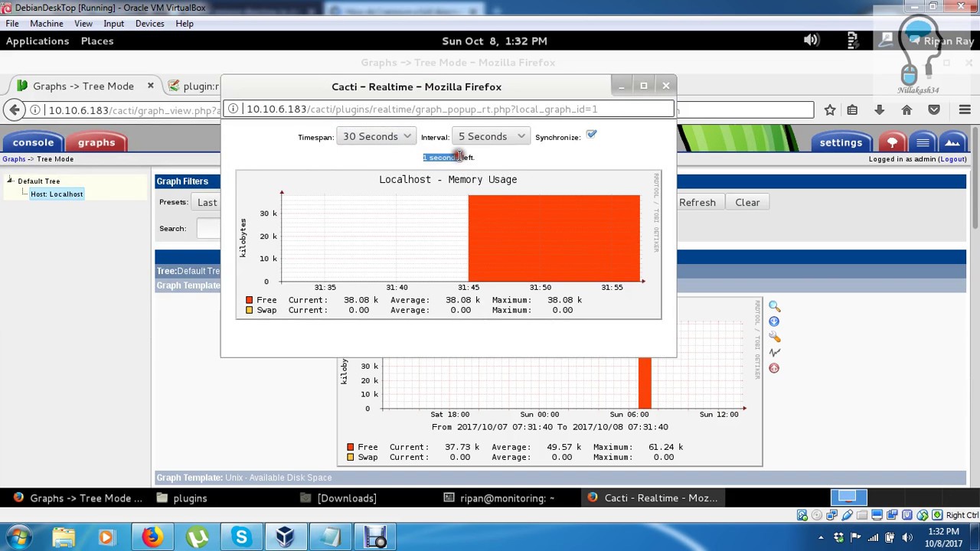980x551 pixels.
Task: Open VirtualBox Help menu
Action: click(x=185, y=24)
